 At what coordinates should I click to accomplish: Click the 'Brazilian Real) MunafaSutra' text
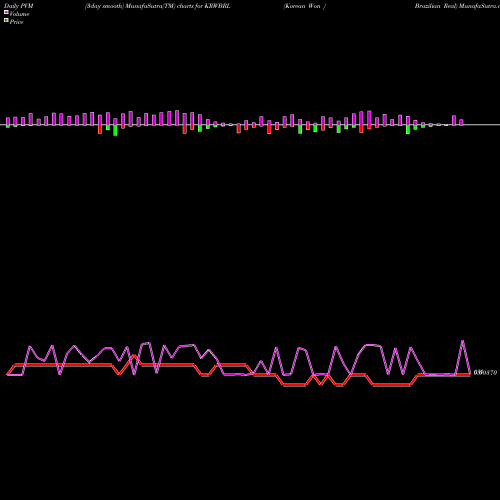[457, 6]
